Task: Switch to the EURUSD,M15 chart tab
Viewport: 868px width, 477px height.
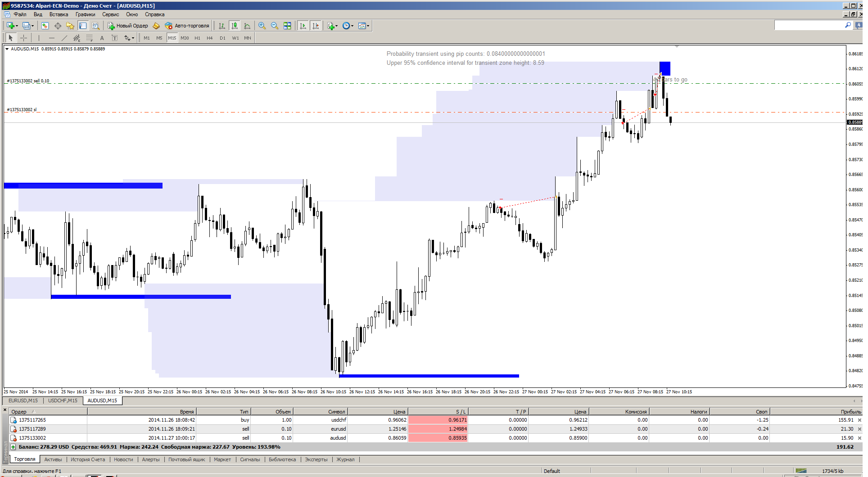Action: 23,400
